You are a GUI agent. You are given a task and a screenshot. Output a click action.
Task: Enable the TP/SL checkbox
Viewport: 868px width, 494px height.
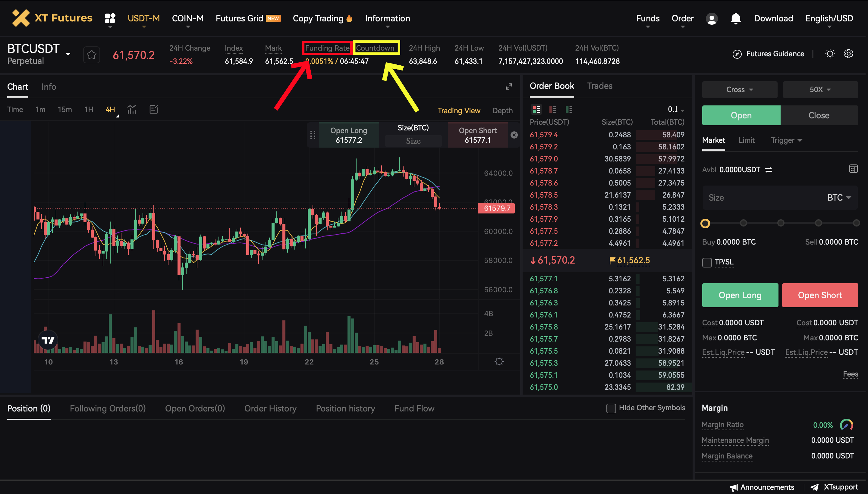[707, 262]
